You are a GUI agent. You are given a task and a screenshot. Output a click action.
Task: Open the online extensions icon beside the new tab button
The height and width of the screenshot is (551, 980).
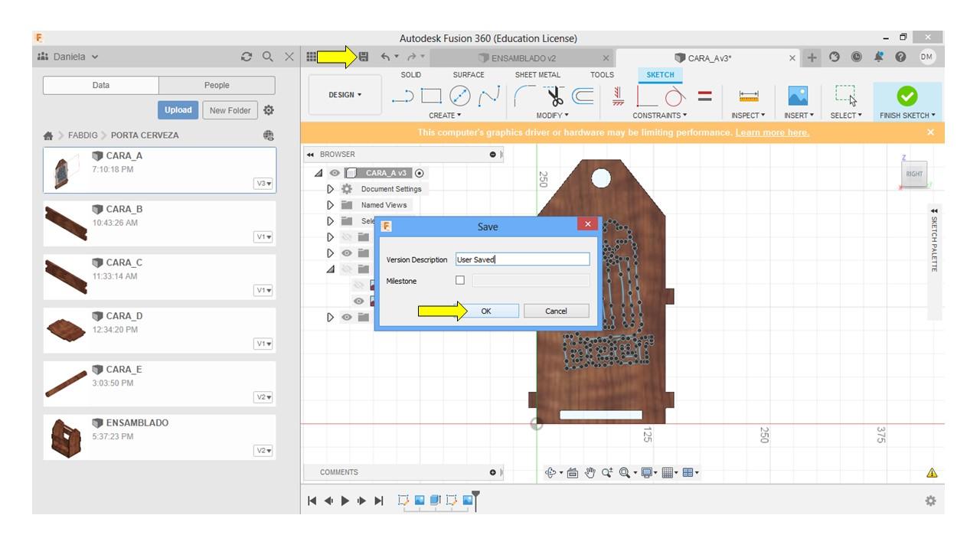834,57
